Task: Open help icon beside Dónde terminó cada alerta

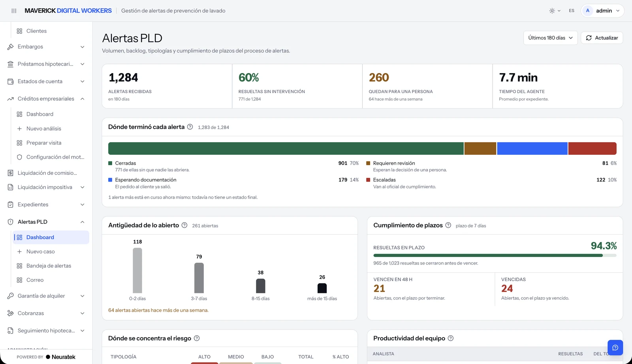Action: pyautogui.click(x=190, y=127)
